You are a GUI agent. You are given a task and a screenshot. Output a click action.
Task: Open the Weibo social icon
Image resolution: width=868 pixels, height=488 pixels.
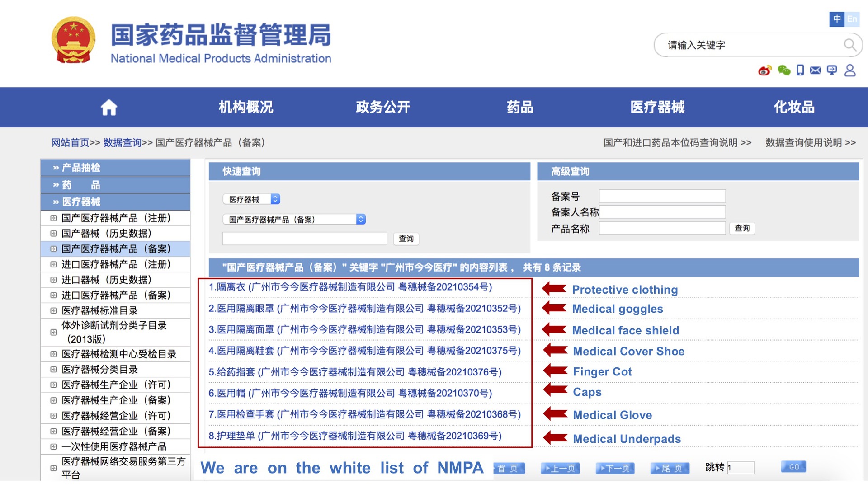pos(764,70)
